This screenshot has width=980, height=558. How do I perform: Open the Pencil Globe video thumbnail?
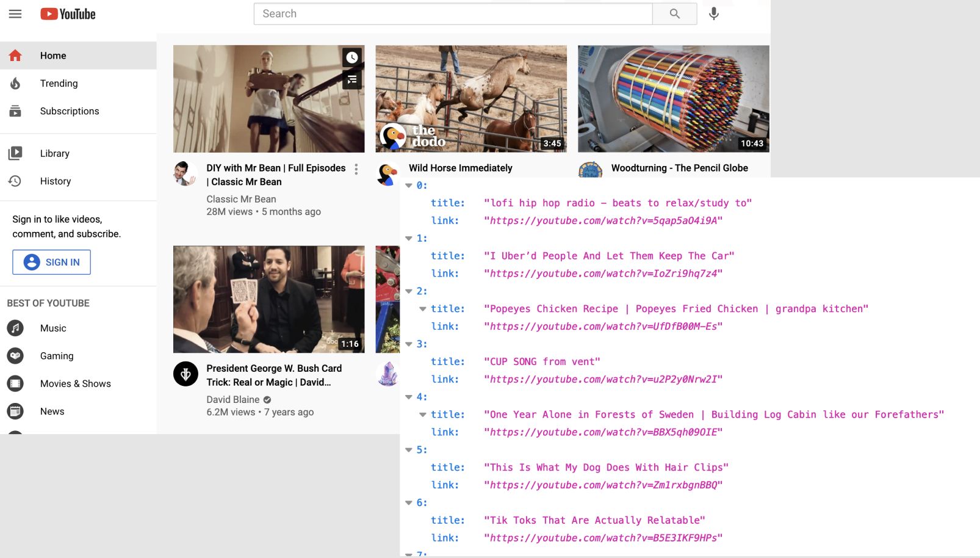pyautogui.click(x=674, y=99)
